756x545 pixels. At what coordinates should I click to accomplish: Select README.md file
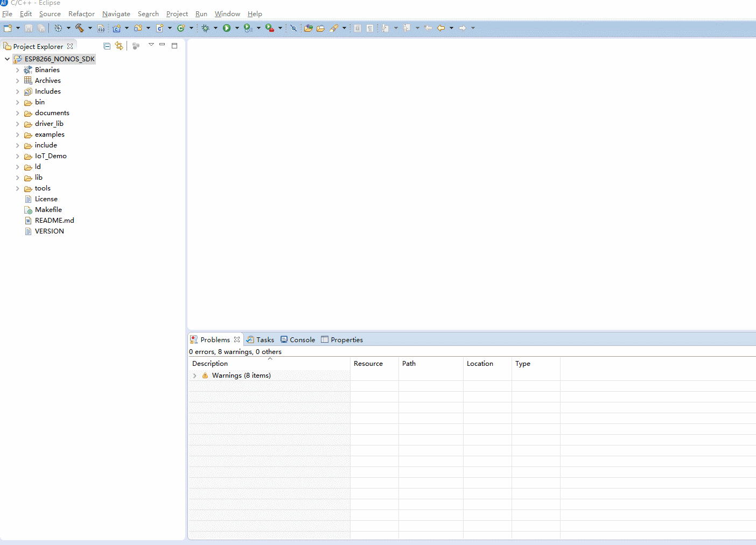[x=54, y=221]
